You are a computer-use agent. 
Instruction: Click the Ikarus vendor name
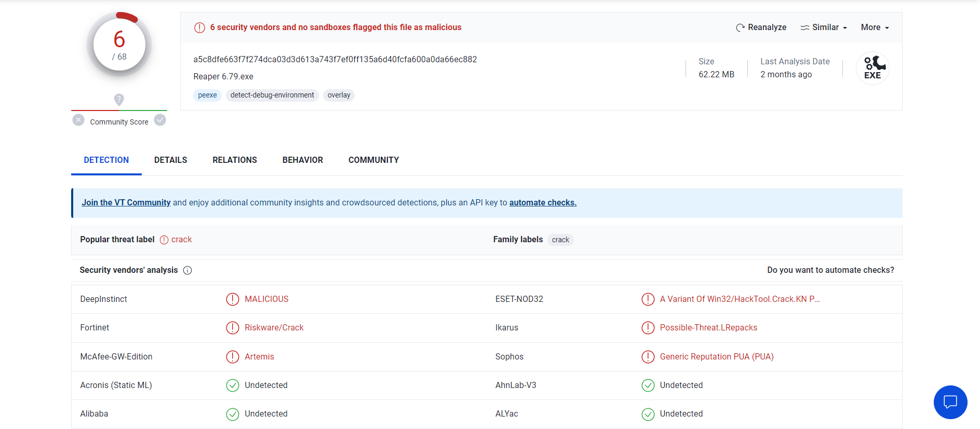507,328
